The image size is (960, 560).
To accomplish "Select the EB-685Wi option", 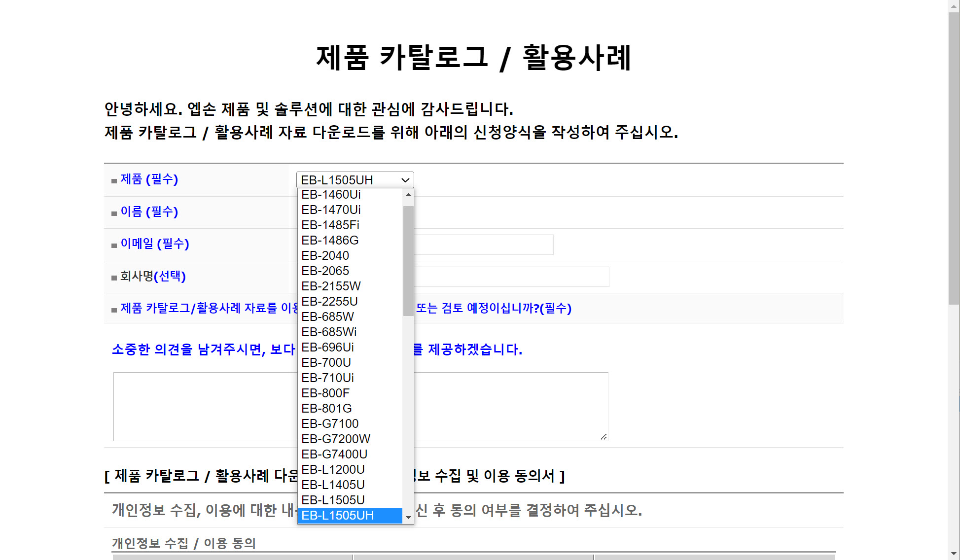I will tap(328, 332).
